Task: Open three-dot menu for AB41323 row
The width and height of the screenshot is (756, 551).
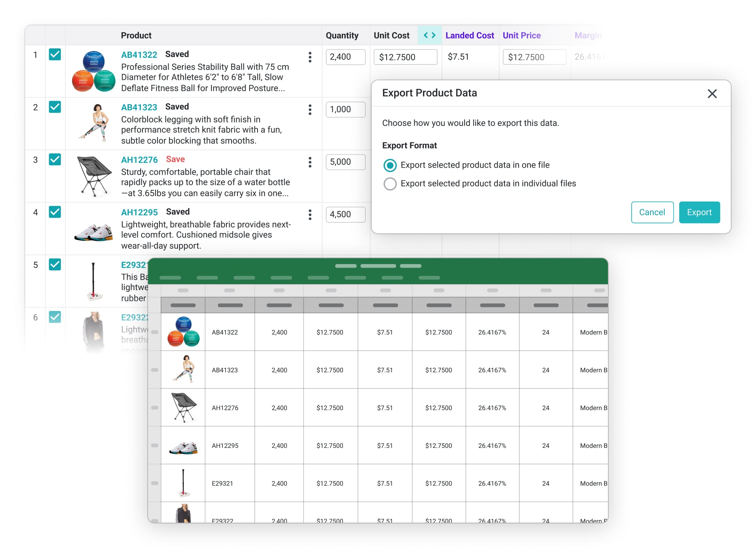Action: [310, 110]
